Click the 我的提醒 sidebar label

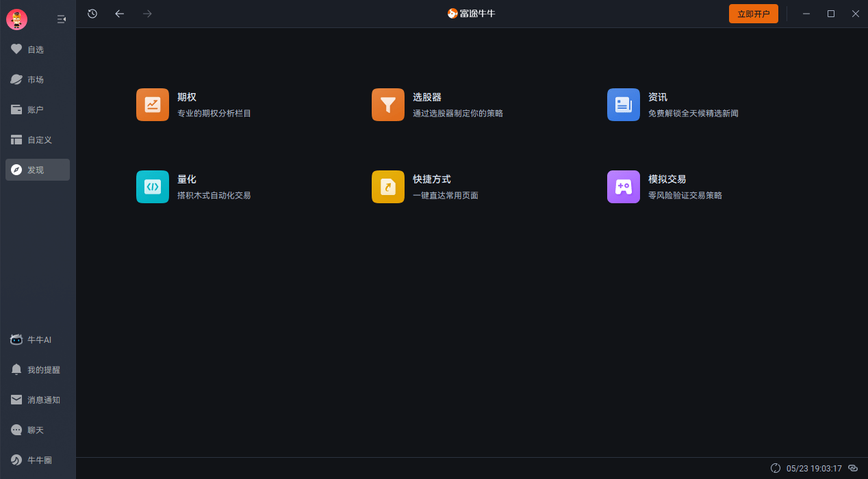pyautogui.click(x=44, y=370)
